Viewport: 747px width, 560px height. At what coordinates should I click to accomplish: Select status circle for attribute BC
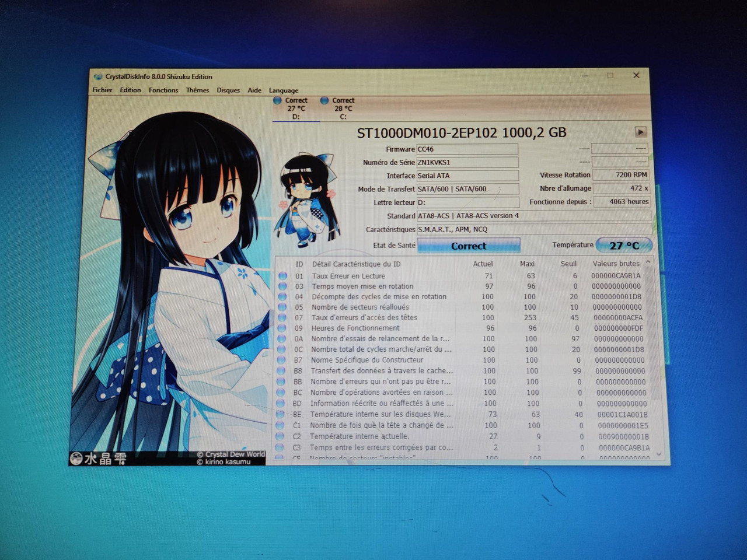(281, 393)
